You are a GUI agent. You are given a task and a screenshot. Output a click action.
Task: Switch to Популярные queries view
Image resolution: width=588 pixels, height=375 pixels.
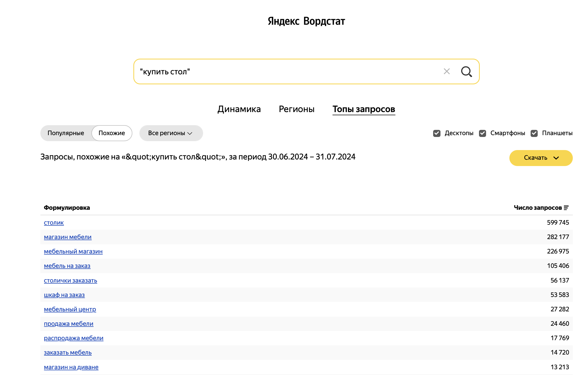[x=66, y=133]
